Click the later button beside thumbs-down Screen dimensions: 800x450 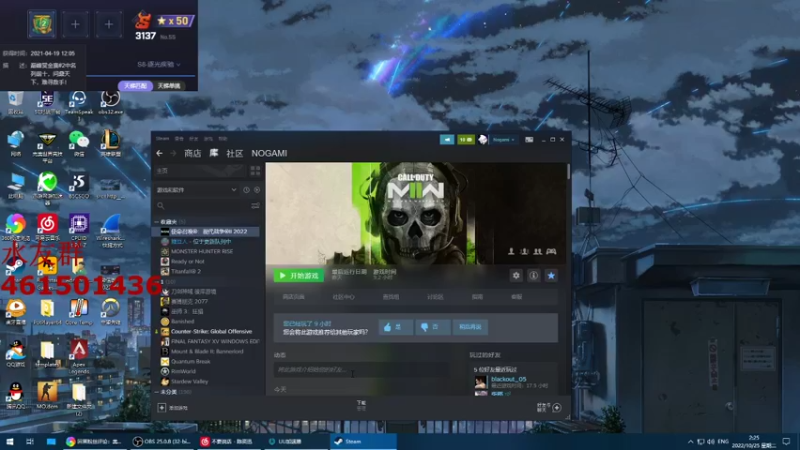470,327
